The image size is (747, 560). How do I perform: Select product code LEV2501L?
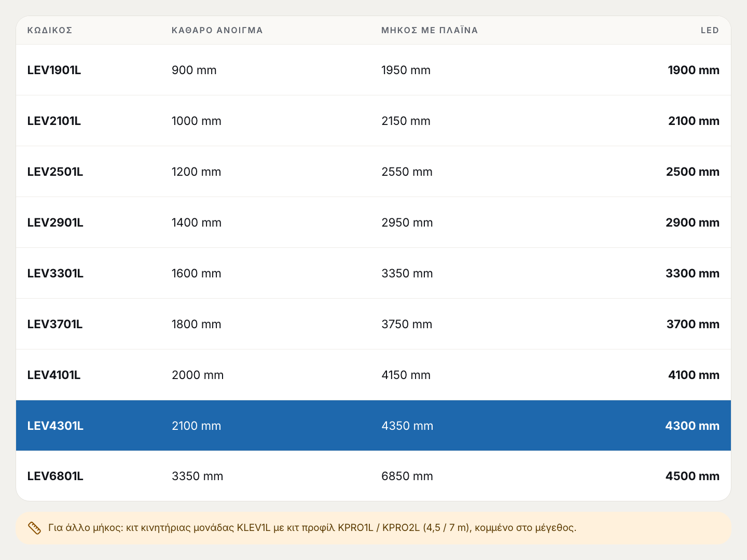tap(56, 172)
